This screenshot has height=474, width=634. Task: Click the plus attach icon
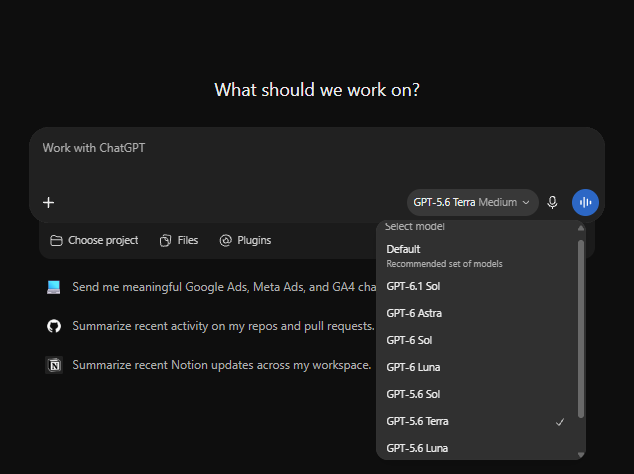click(49, 203)
